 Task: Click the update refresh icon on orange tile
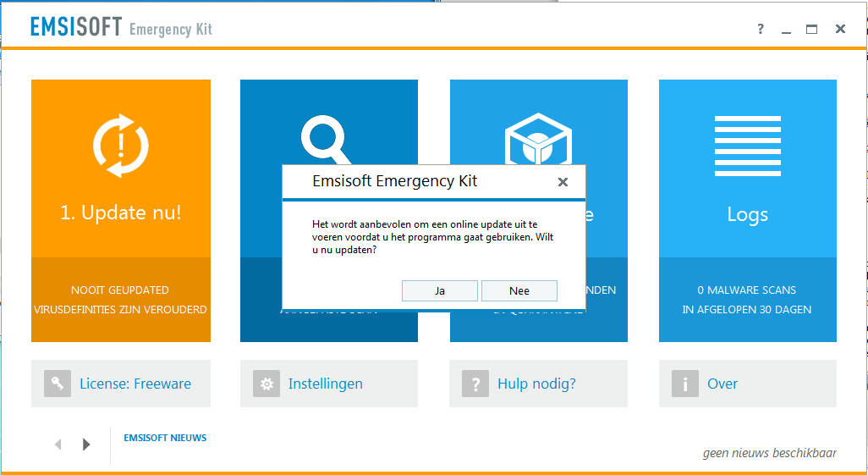point(121,146)
